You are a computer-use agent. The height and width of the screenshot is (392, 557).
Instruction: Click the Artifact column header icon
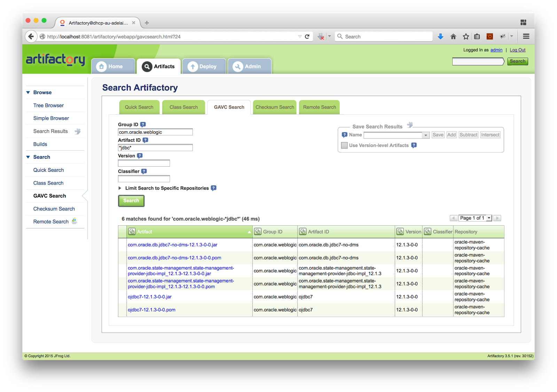click(132, 232)
